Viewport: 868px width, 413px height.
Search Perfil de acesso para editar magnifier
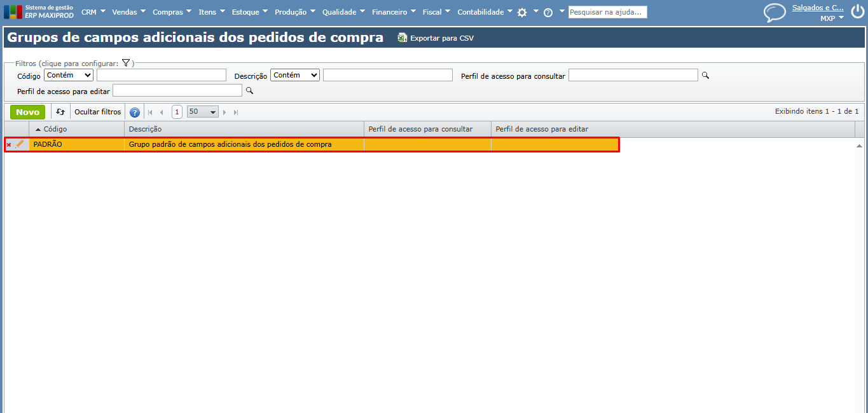[249, 91]
